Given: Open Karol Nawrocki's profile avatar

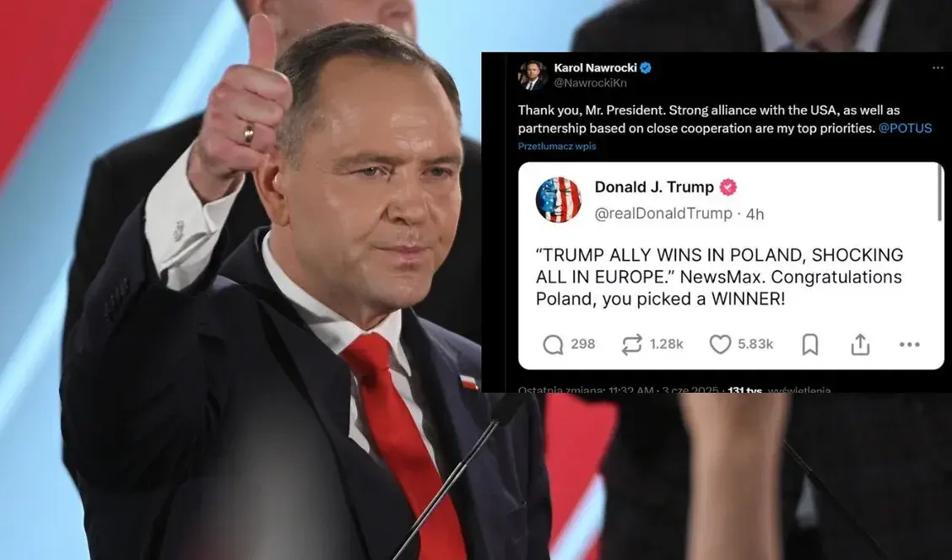Looking at the screenshot, I should 533,76.
